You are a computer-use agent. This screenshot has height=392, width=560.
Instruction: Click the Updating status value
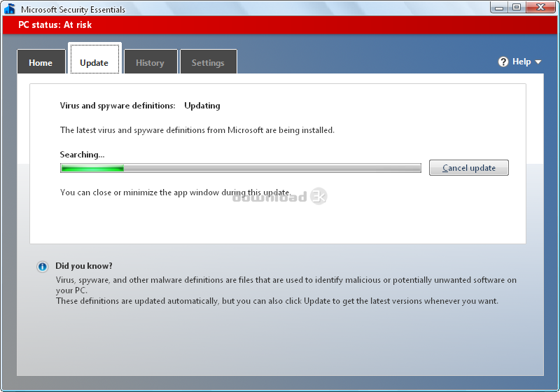[202, 106]
